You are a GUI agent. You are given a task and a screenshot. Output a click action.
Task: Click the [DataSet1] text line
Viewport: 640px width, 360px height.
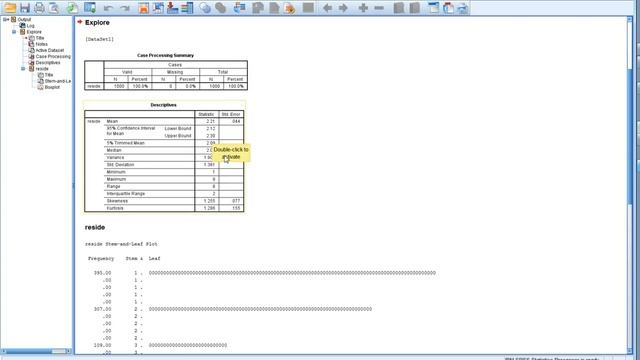(99, 39)
